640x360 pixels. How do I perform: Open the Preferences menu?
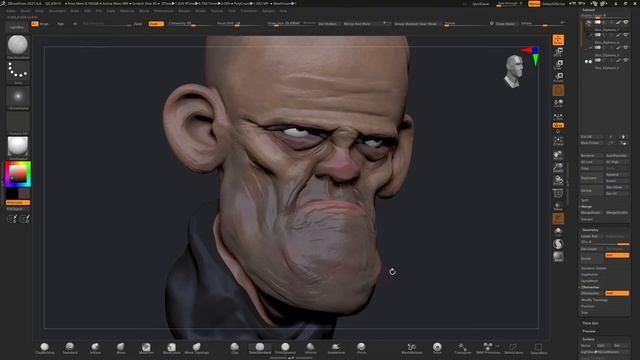pos(163,11)
